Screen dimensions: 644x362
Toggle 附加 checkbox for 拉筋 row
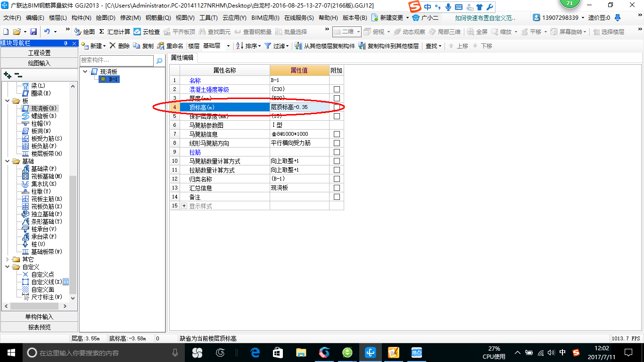[x=337, y=152]
